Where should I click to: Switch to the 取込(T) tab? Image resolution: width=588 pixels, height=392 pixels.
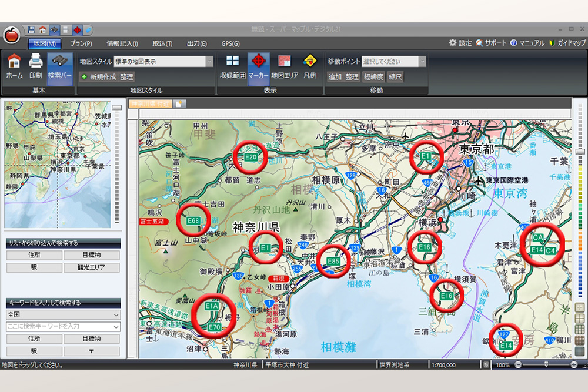[162, 43]
